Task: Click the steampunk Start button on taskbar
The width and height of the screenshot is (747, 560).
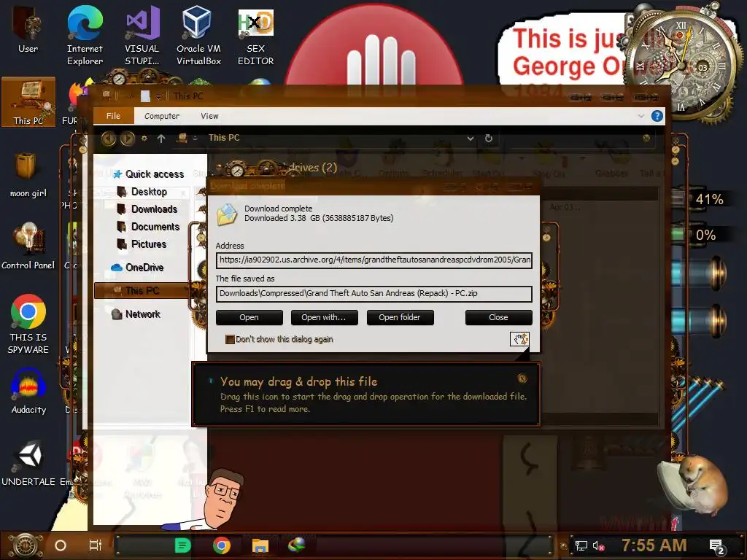Action: pyautogui.click(x=25, y=545)
